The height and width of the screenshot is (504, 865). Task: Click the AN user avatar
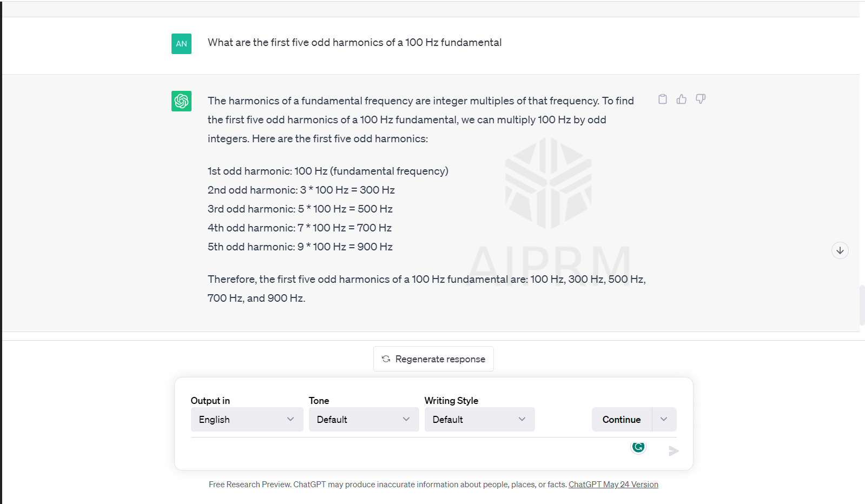182,44
